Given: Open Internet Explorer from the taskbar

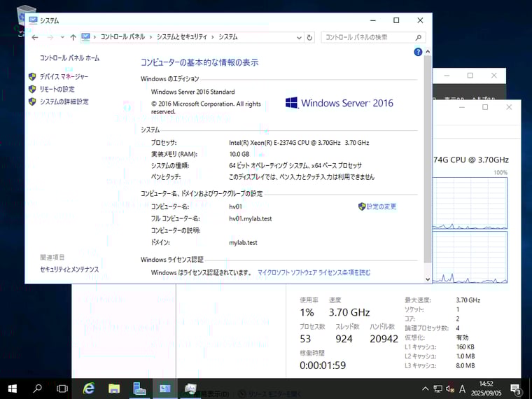Looking at the screenshot, I should click(x=89, y=388).
